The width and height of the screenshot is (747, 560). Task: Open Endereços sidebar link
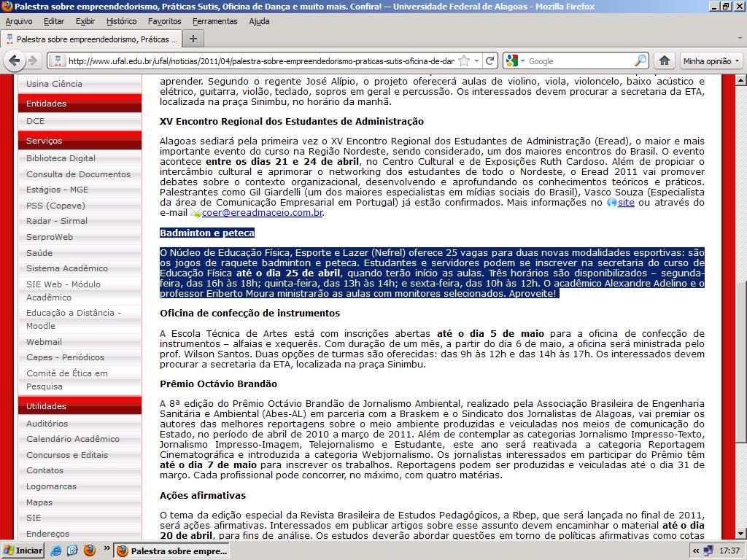click(47, 534)
